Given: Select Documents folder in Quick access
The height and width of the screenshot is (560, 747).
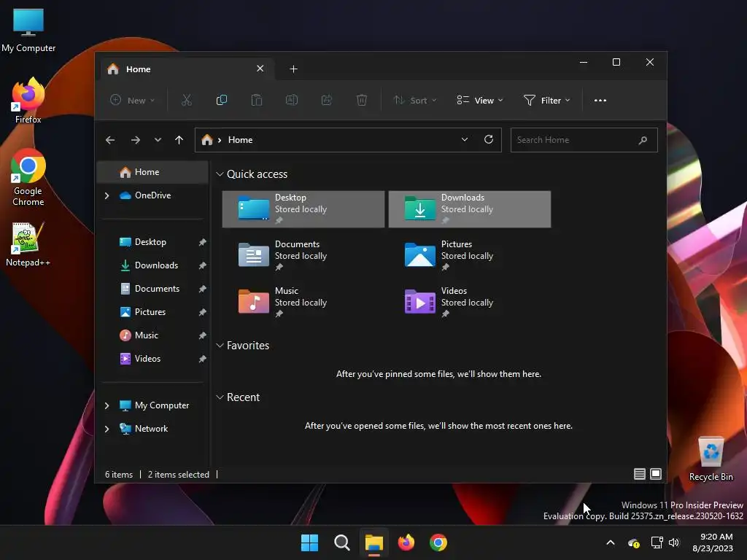Looking at the screenshot, I should pos(303,256).
